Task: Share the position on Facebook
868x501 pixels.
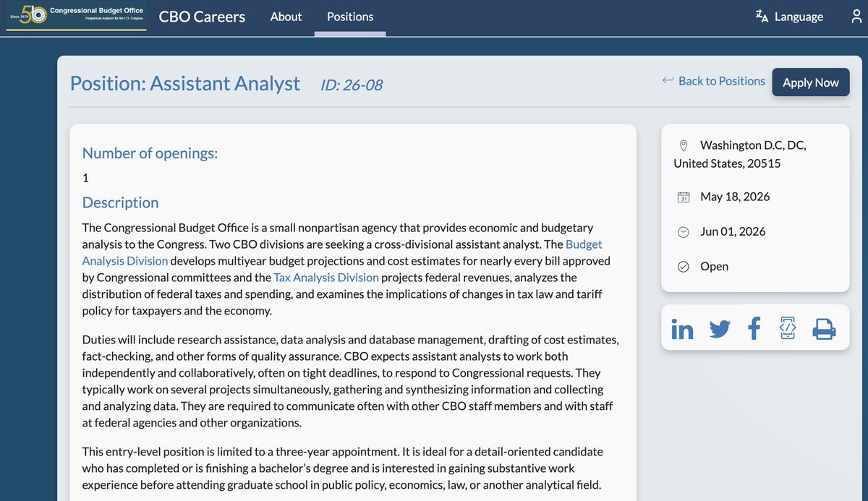Action: [754, 329]
